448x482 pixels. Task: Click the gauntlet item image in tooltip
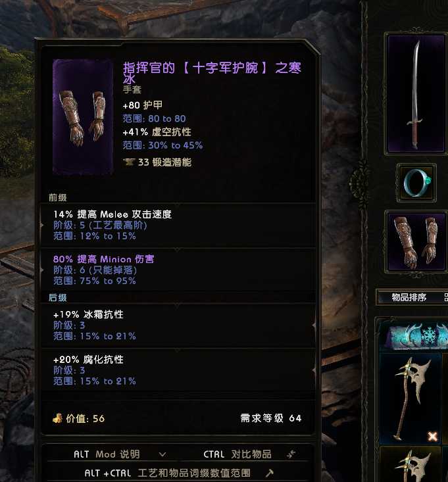tap(83, 117)
